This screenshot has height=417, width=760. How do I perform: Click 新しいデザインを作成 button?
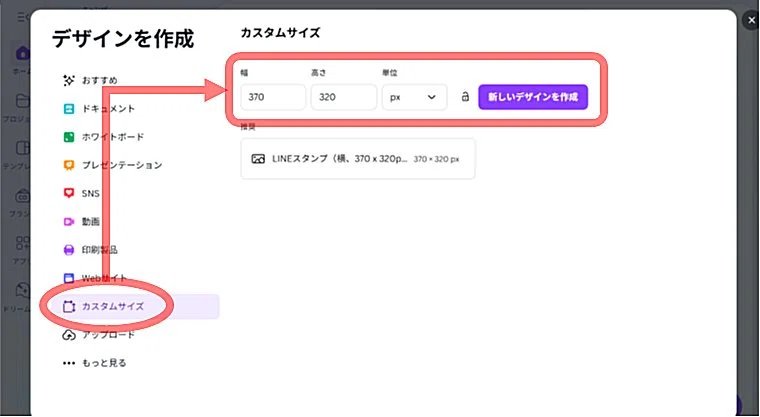coord(533,97)
